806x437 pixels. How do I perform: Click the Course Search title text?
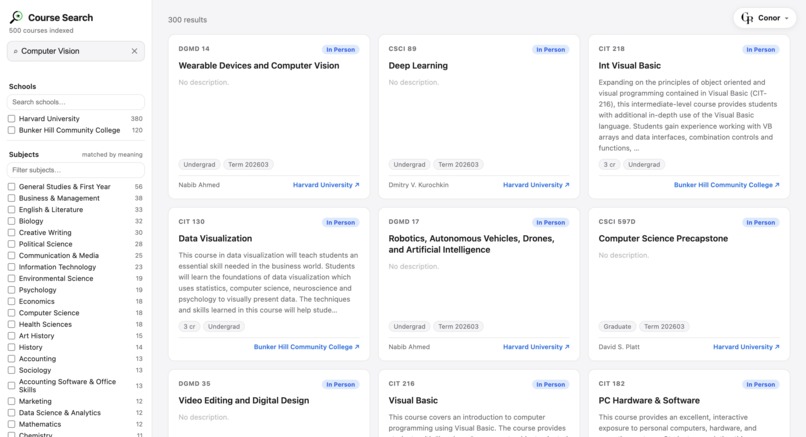click(x=60, y=17)
